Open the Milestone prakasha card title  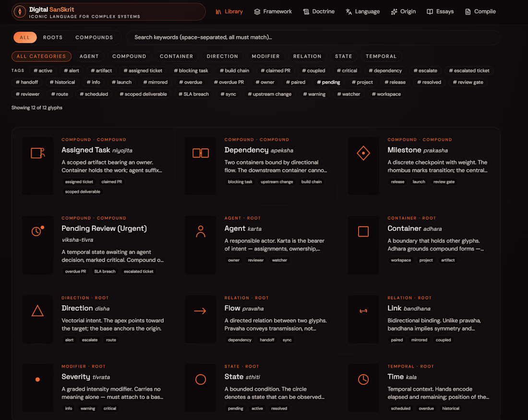coord(418,150)
